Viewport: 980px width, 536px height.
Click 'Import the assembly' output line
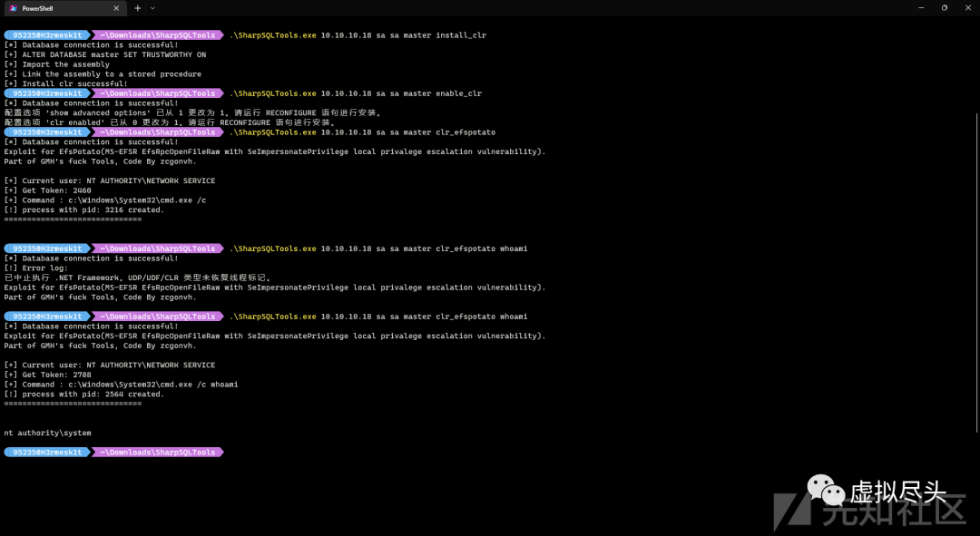coord(57,64)
